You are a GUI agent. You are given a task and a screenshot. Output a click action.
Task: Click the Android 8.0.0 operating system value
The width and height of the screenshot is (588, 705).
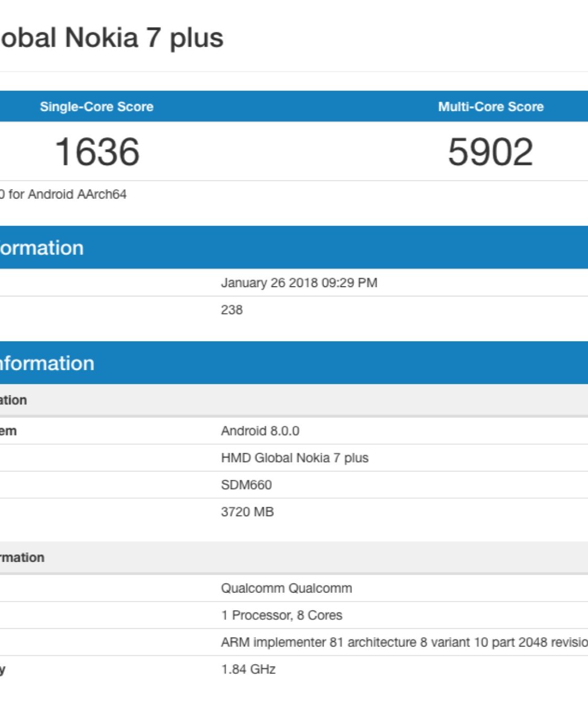(x=260, y=431)
